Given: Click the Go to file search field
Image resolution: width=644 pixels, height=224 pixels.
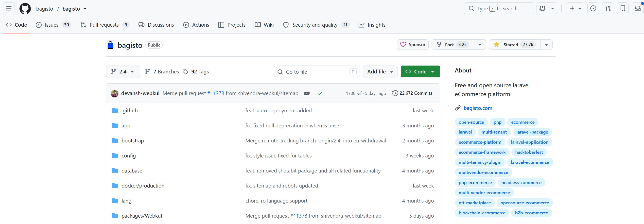Looking at the screenshot, I should click(317, 71).
